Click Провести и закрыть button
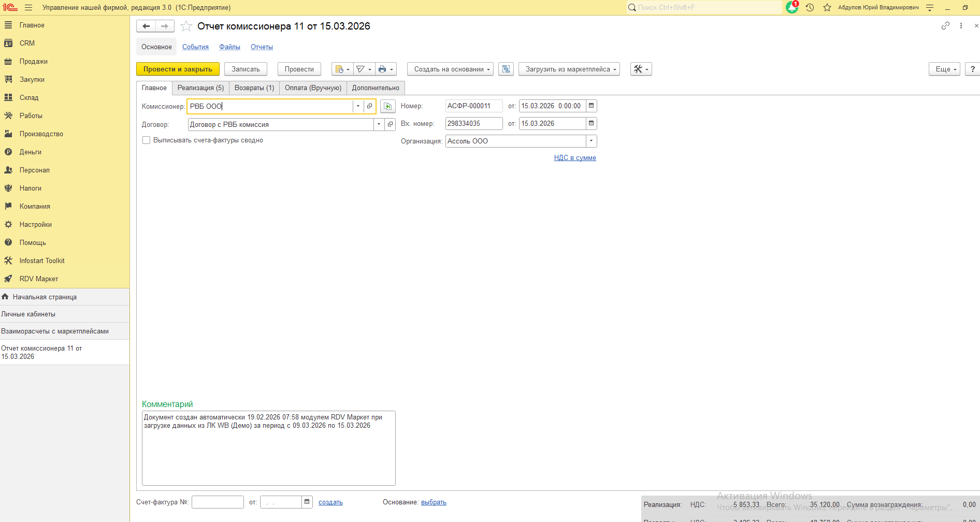Viewport: 980px width, 522px height. click(178, 69)
